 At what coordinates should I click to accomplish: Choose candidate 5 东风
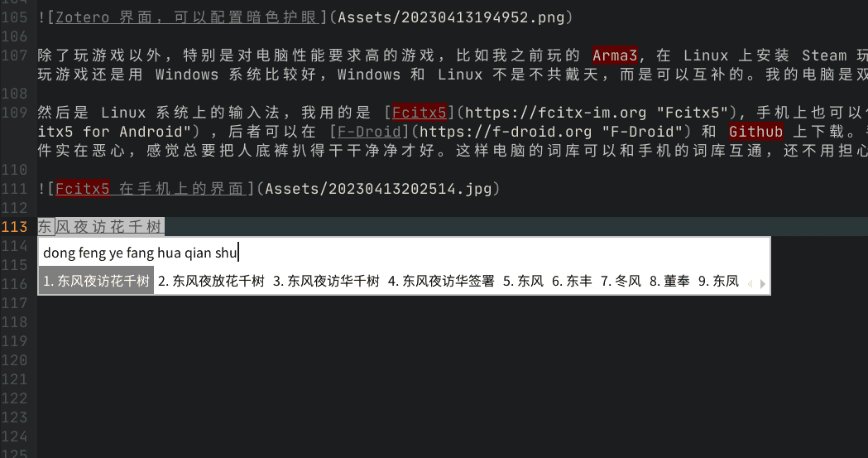click(x=523, y=281)
